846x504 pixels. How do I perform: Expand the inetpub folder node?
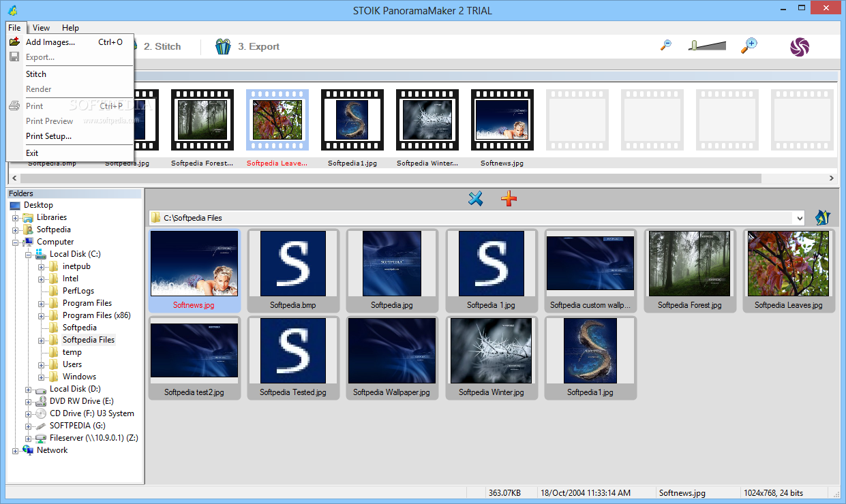[42, 266]
